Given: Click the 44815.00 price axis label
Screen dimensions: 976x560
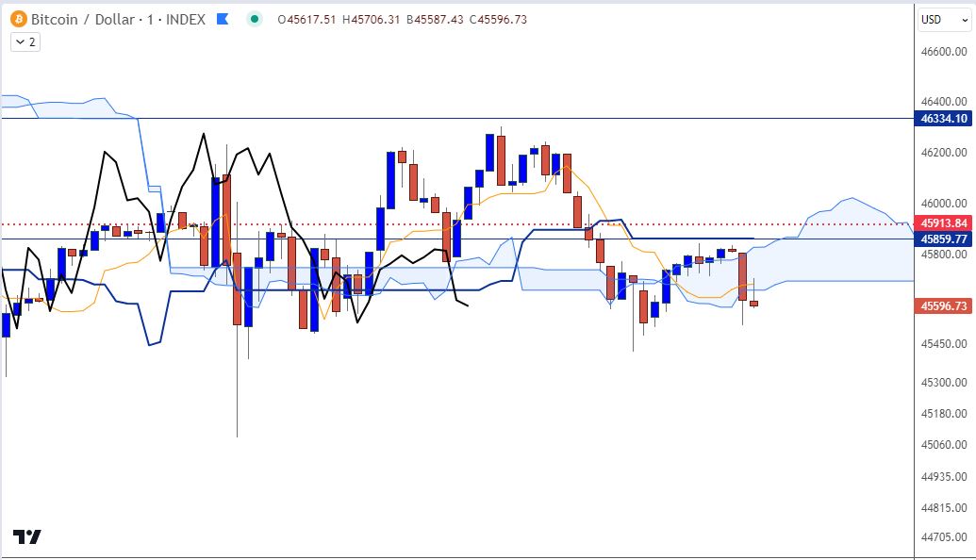Looking at the screenshot, I should click(x=944, y=508).
